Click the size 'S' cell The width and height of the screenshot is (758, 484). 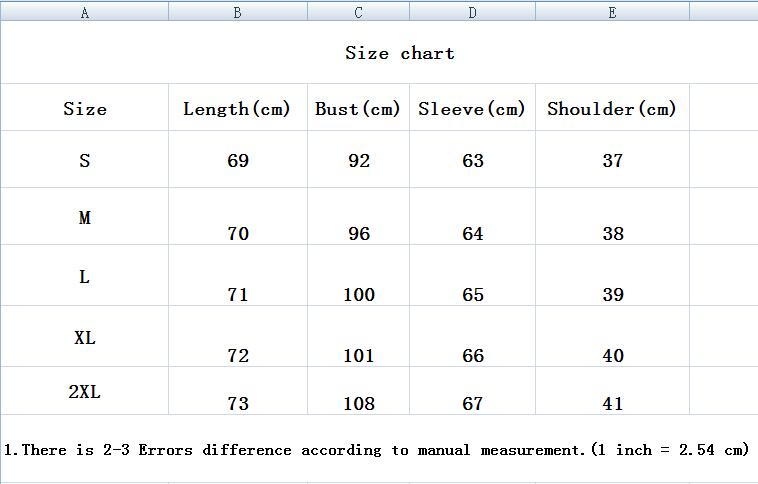[x=85, y=160]
